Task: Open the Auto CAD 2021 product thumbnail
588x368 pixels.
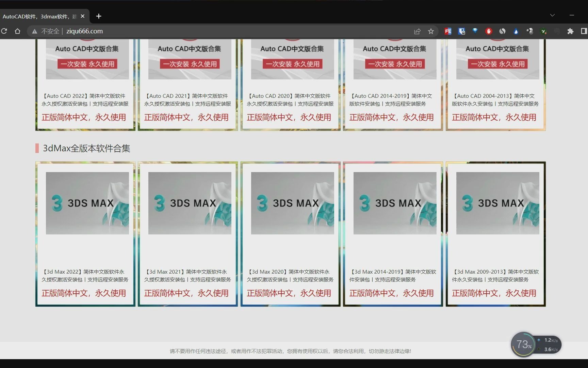Action: [x=190, y=59]
